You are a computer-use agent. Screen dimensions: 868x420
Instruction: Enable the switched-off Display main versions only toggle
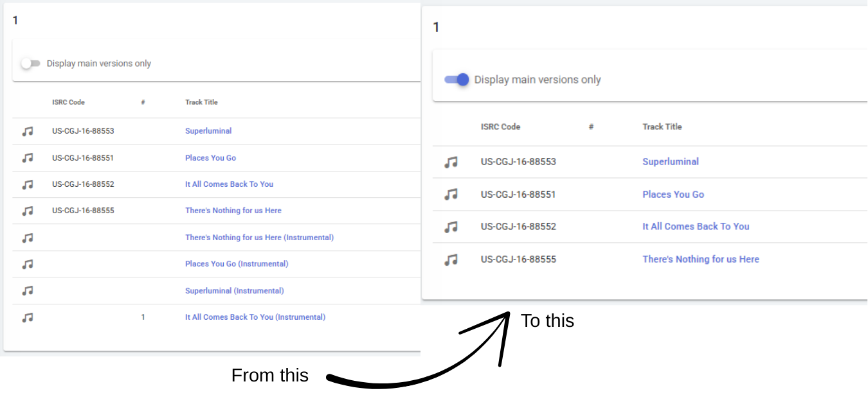pyautogui.click(x=30, y=64)
